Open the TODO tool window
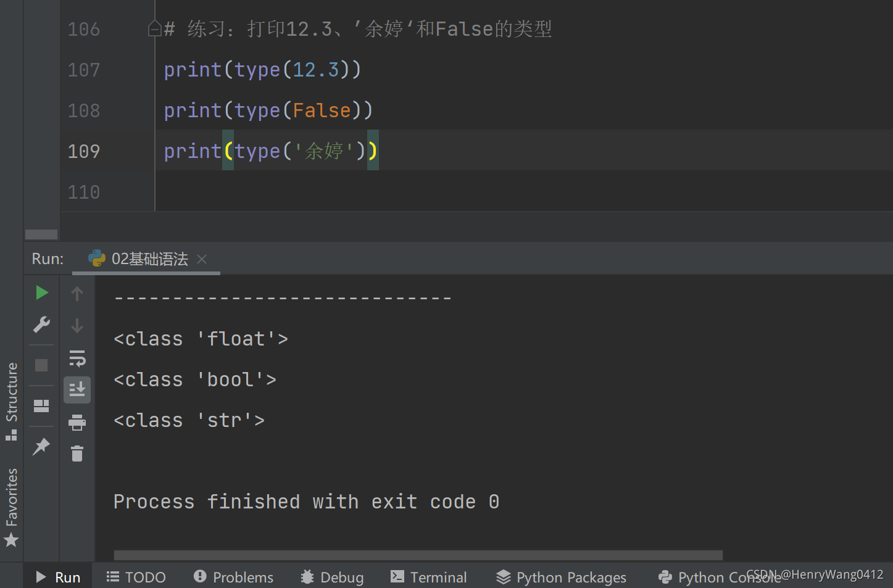Image resolution: width=893 pixels, height=588 pixels. tap(136, 577)
